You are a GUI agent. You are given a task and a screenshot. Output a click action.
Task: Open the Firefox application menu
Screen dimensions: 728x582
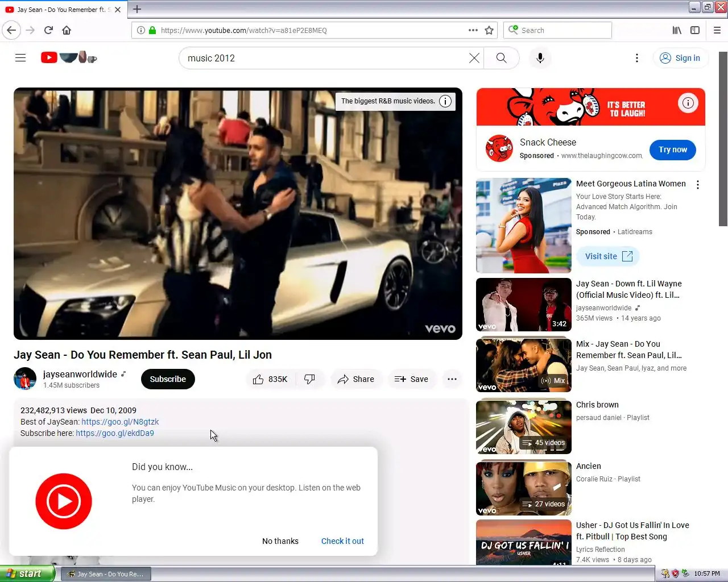point(717,30)
